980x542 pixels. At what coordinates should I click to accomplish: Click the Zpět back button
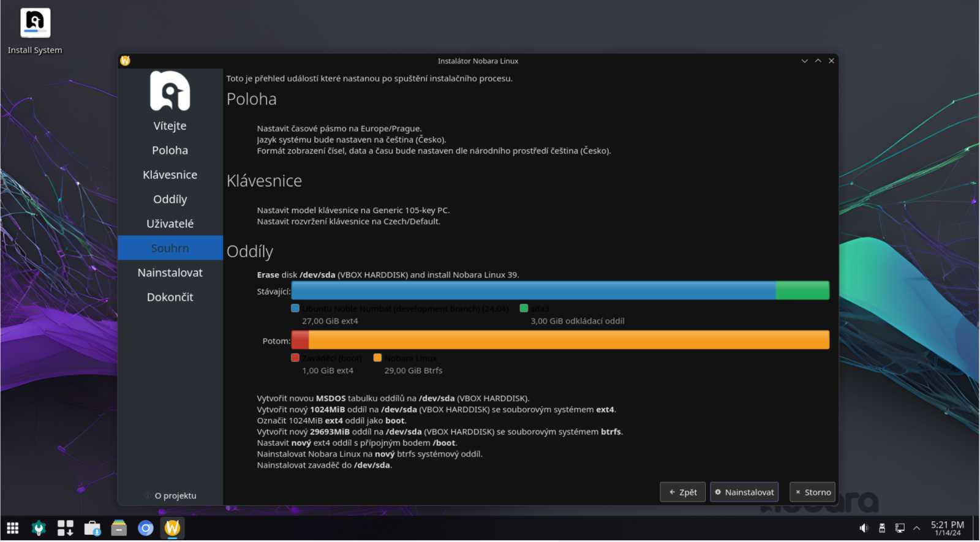(683, 492)
